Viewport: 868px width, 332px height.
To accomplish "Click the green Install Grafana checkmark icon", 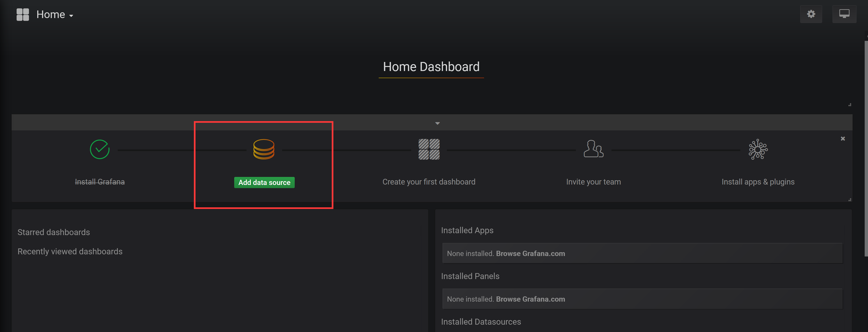I will coord(100,149).
